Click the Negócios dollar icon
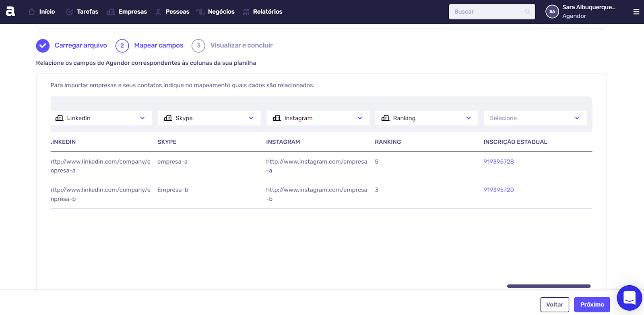Screen dimensions: 644x315 pos(200,12)
